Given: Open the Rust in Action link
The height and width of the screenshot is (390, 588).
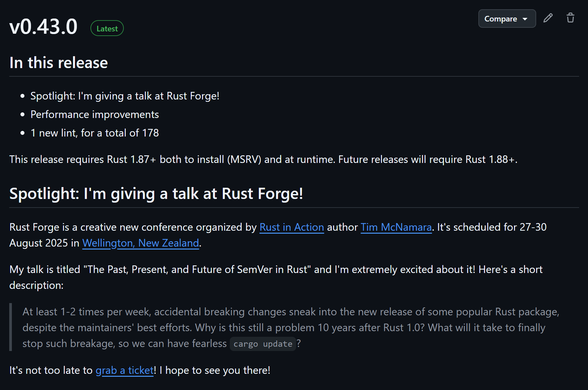Looking at the screenshot, I should coord(292,227).
